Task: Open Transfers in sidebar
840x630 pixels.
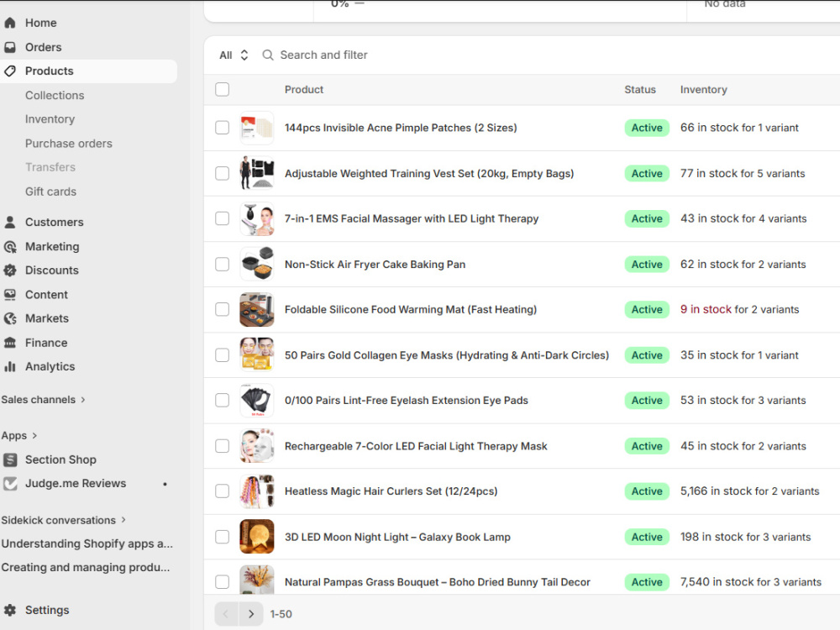Action: (x=50, y=167)
